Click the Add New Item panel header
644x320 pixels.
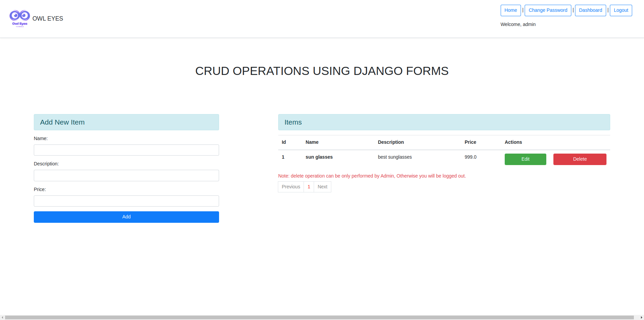(126, 122)
